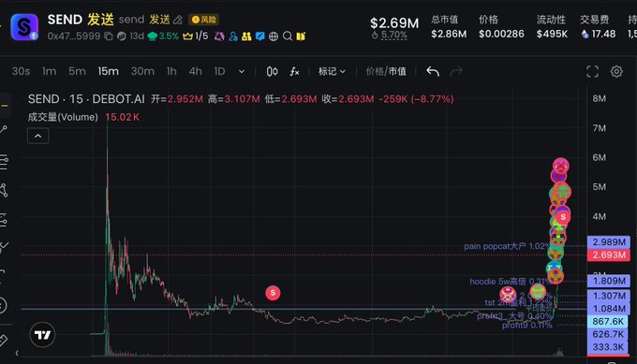Select the 4h timeframe
The width and height of the screenshot is (637, 364).
[196, 71]
